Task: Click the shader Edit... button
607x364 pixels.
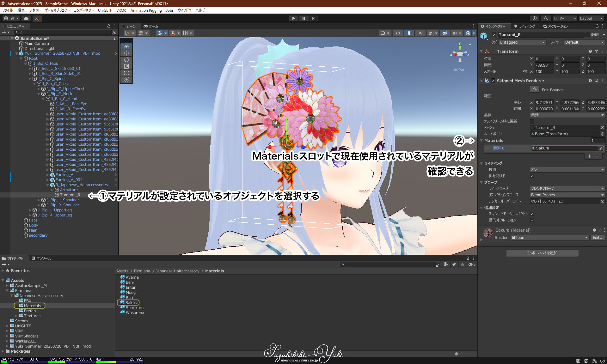Action: (598, 238)
